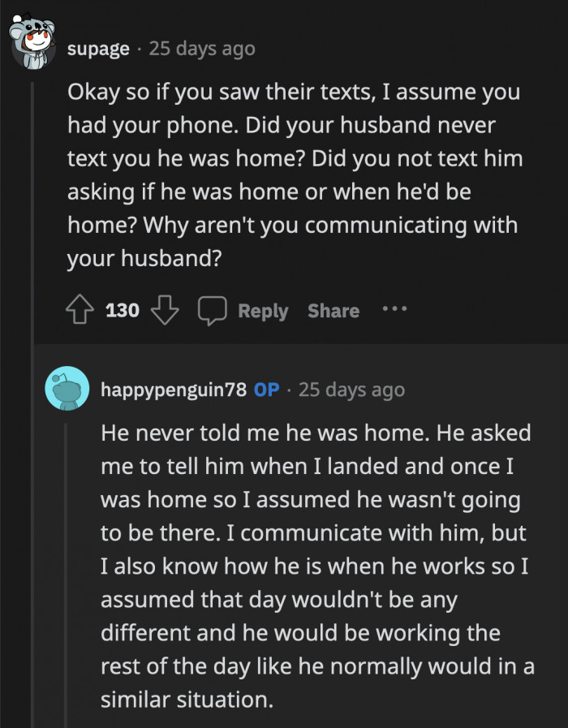Click the OP badge beside happypenguin78
The image size is (568, 728).
click(268, 389)
